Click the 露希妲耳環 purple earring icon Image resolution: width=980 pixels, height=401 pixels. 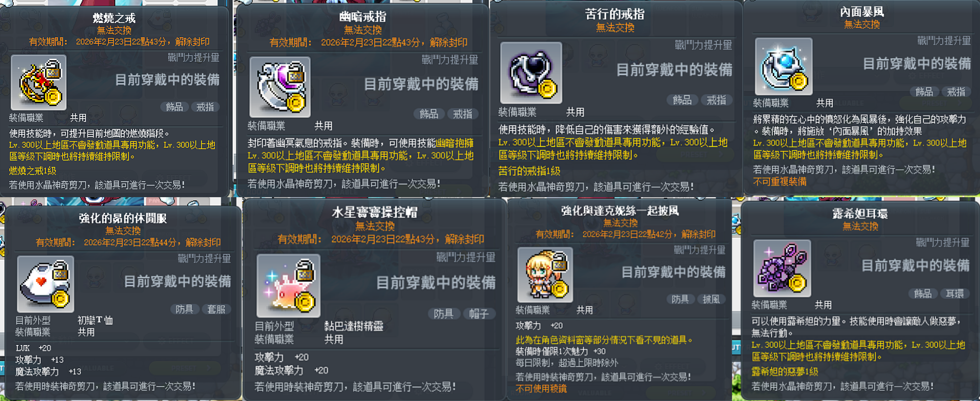click(x=782, y=268)
